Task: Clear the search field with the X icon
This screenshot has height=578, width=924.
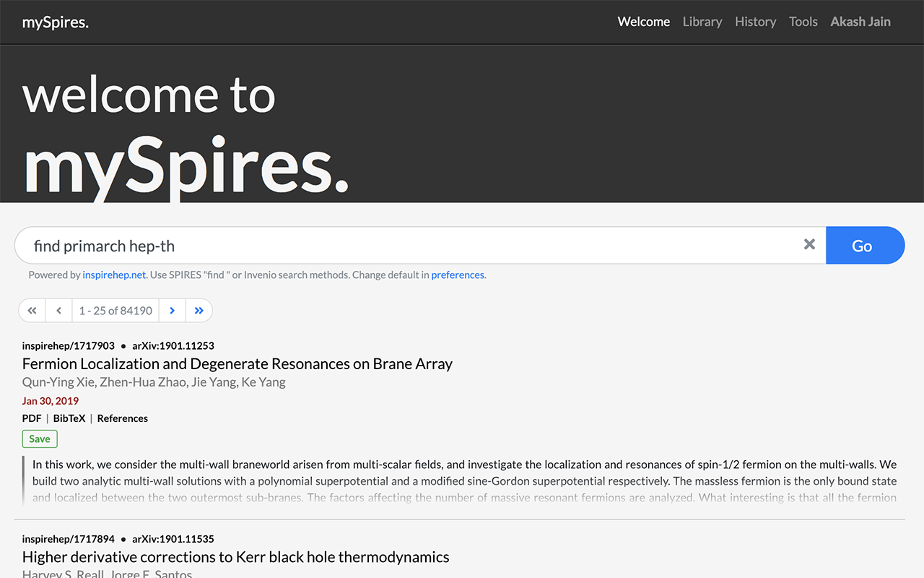Action: (809, 245)
